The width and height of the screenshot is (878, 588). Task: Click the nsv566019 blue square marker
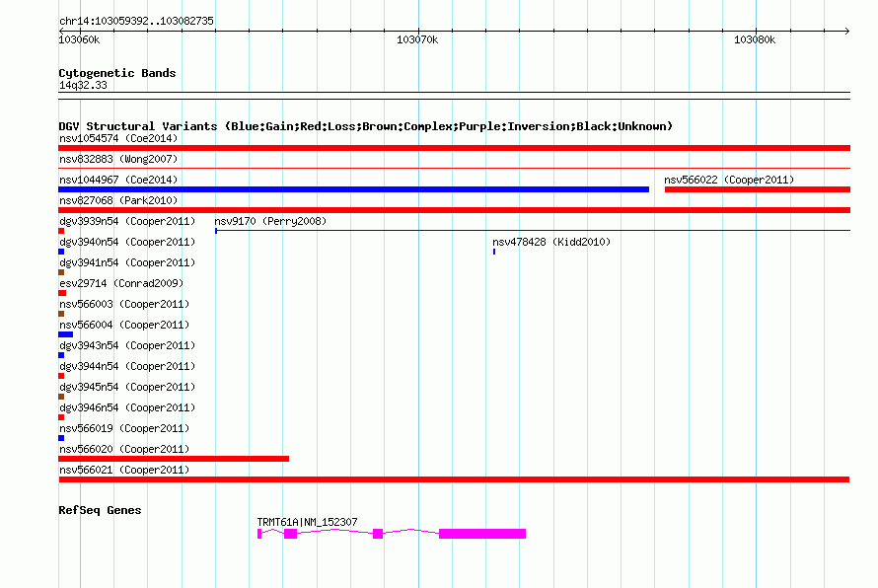click(x=61, y=438)
